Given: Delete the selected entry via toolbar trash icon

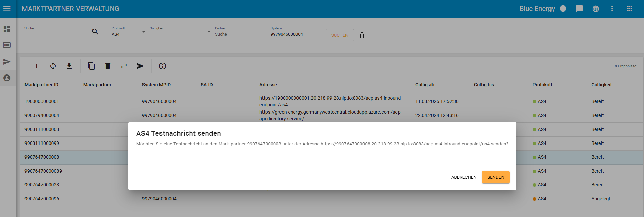Looking at the screenshot, I should pos(108,66).
